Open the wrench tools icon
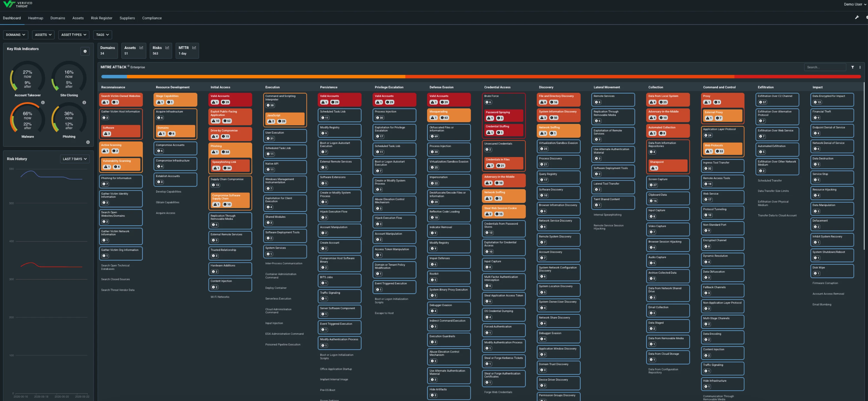 [x=857, y=18]
